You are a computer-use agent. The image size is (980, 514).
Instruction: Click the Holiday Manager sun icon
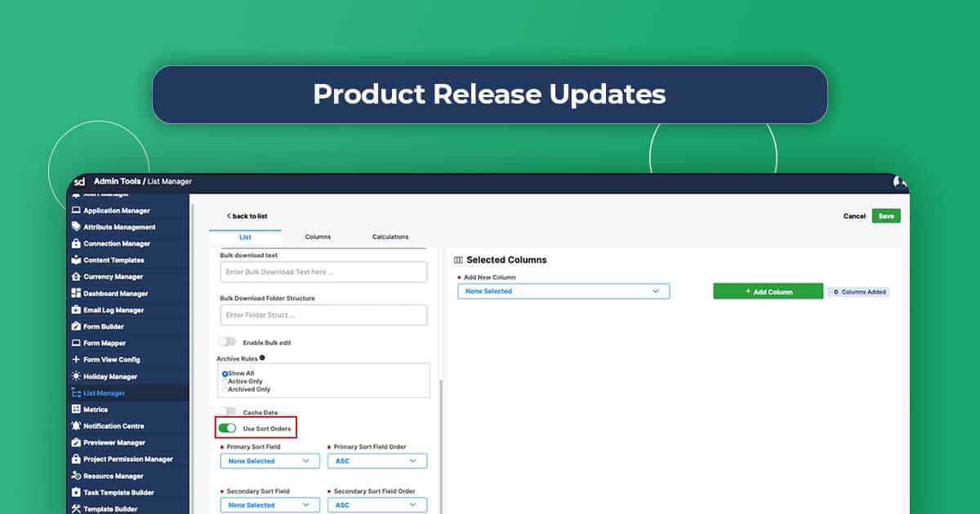pos(76,376)
